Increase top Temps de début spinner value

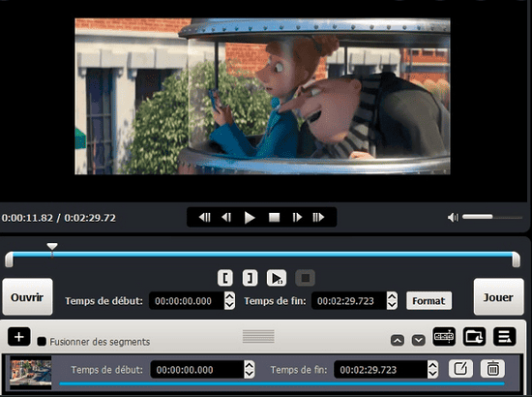229,297
